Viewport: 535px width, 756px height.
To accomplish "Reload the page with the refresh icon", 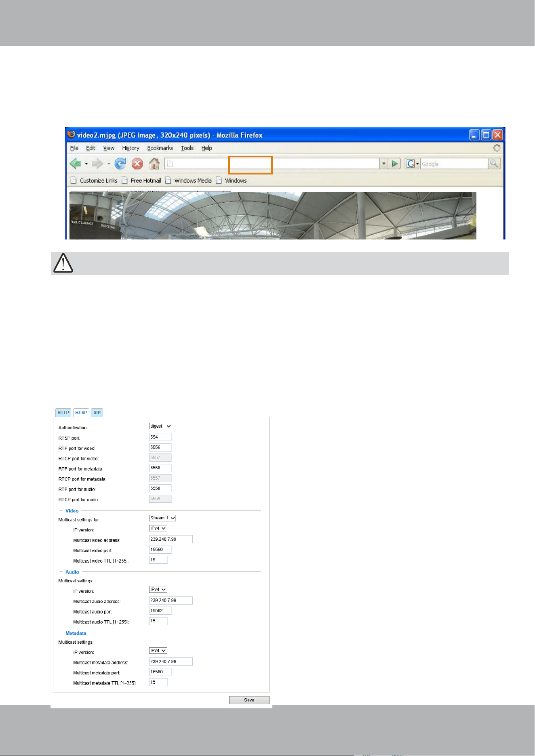I will (x=120, y=164).
